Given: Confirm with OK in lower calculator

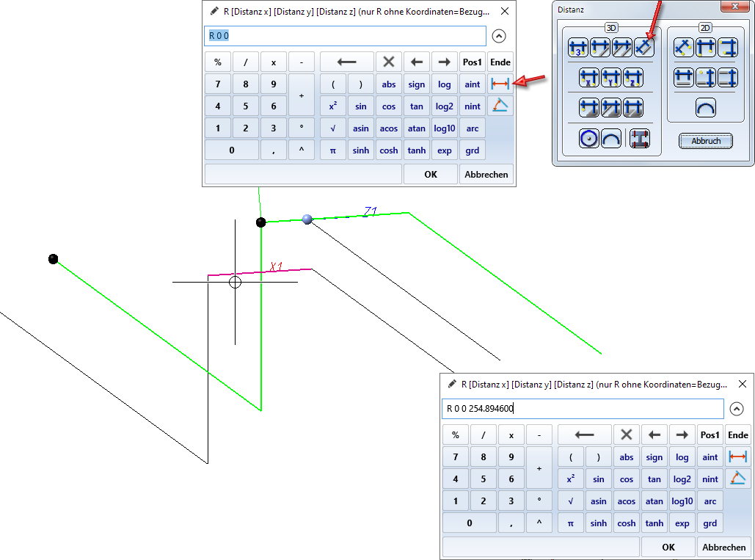Looking at the screenshot, I should 668,547.
